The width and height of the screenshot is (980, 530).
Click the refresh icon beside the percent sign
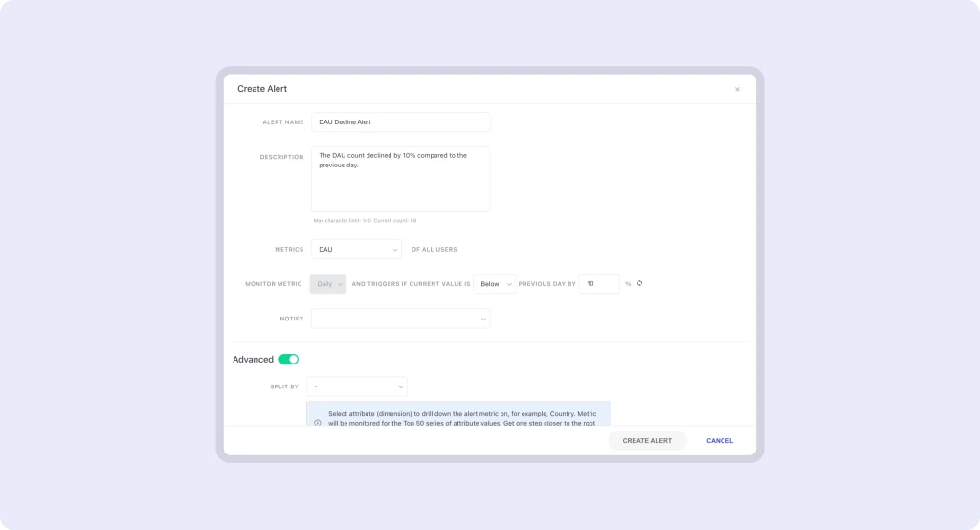pyautogui.click(x=639, y=283)
